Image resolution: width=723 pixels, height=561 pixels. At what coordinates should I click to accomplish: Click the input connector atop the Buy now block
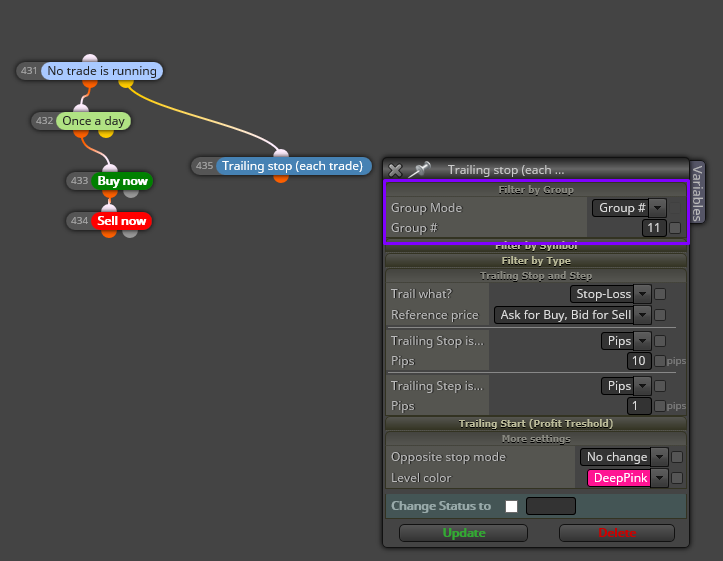coord(110,168)
